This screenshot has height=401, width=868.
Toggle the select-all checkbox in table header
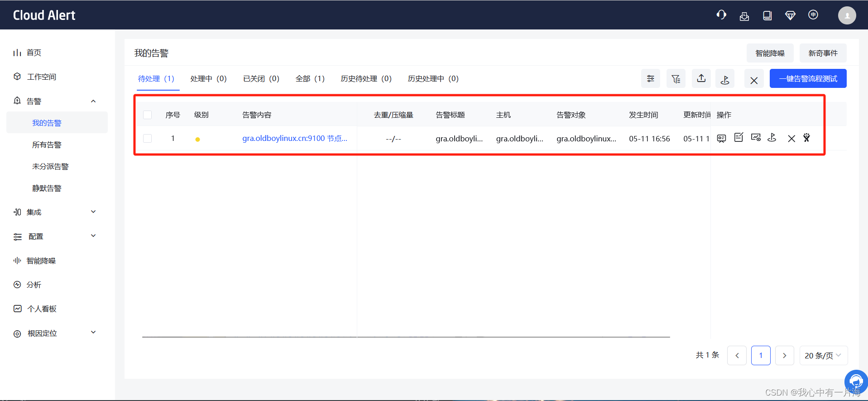[x=148, y=115]
